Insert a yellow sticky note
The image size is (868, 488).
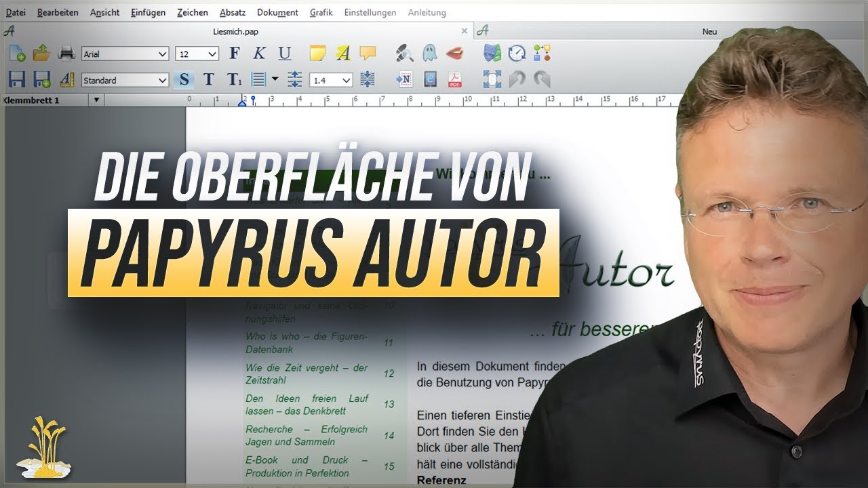[x=317, y=53]
